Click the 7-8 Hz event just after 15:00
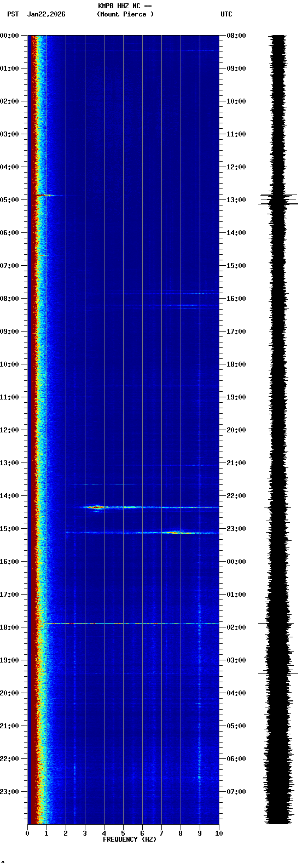Image resolution: width=302 pixels, height=868 pixels. pos(178,532)
